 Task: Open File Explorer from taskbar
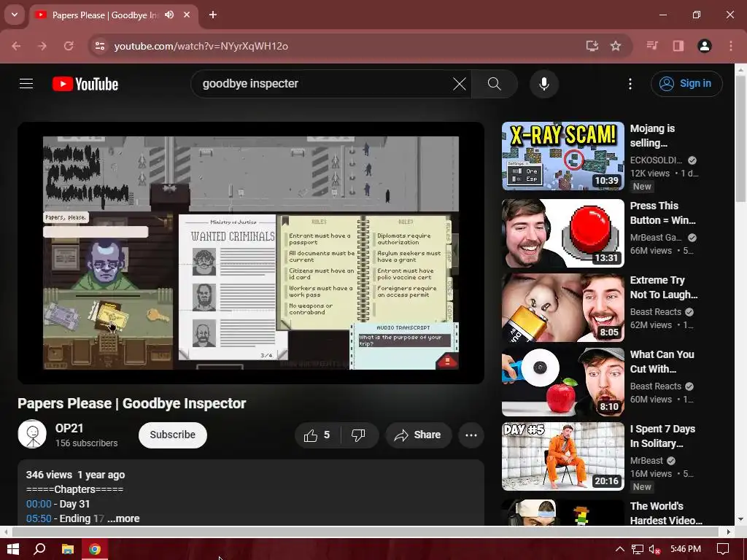(68, 549)
